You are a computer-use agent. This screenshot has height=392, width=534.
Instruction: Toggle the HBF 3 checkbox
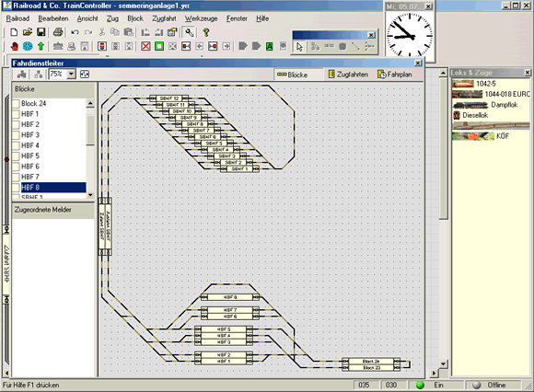coord(16,135)
